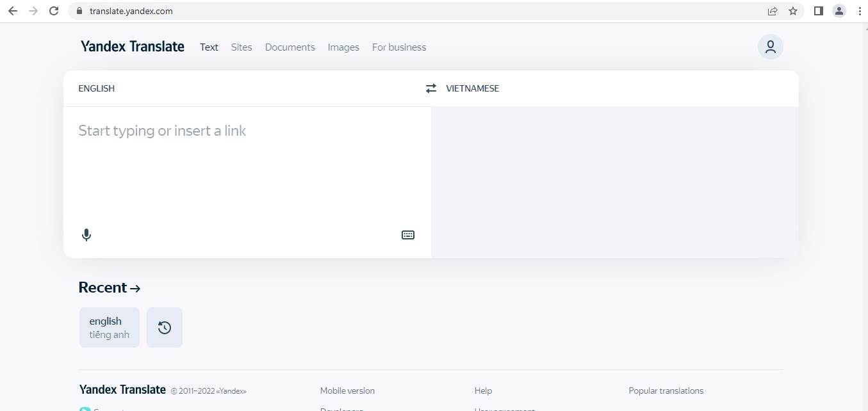
Task: Click the microphone voice input icon
Action: (x=86, y=235)
